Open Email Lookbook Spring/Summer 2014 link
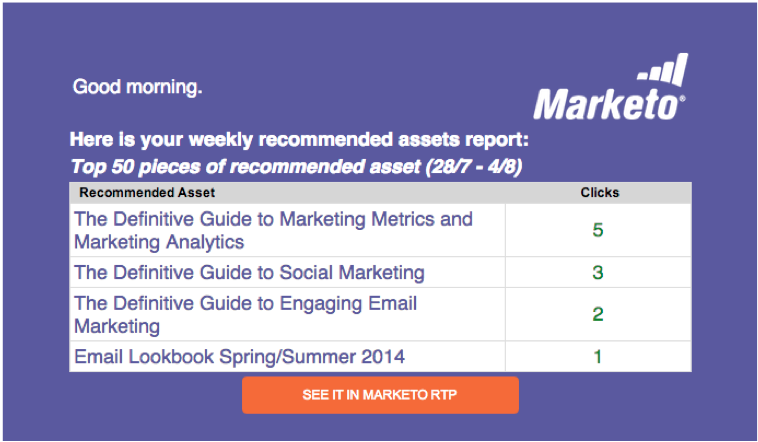Image resolution: width=758 pixels, height=442 pixels. [239, 356]
